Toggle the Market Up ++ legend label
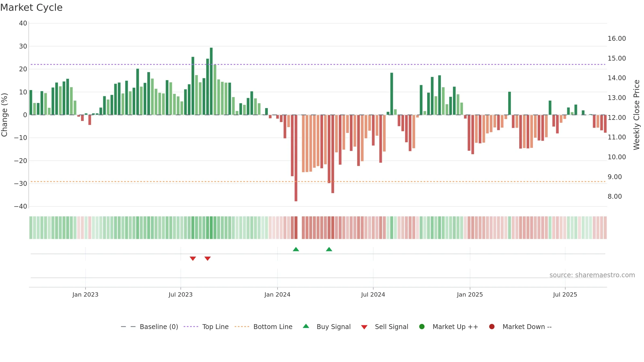Screen dimensions: 644x362 click(x=455, y=327)
